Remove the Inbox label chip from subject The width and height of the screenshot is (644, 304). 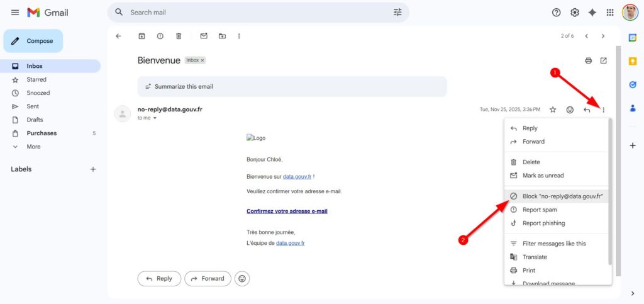pyautogui.click(x=203, y=60)
